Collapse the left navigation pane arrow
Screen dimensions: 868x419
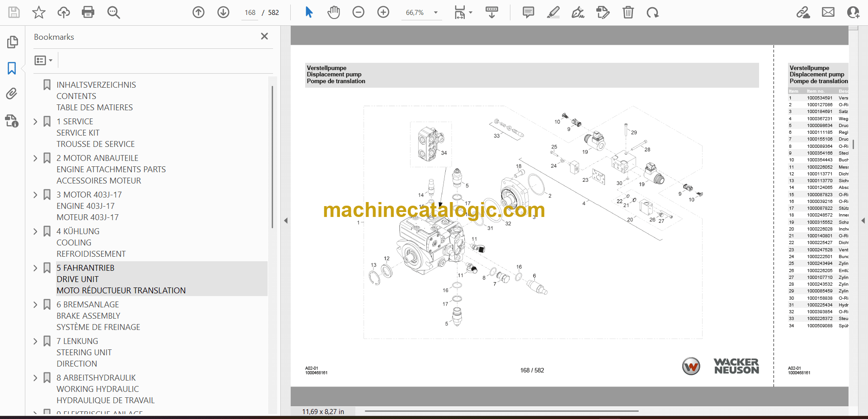click(x=286, y=221)
